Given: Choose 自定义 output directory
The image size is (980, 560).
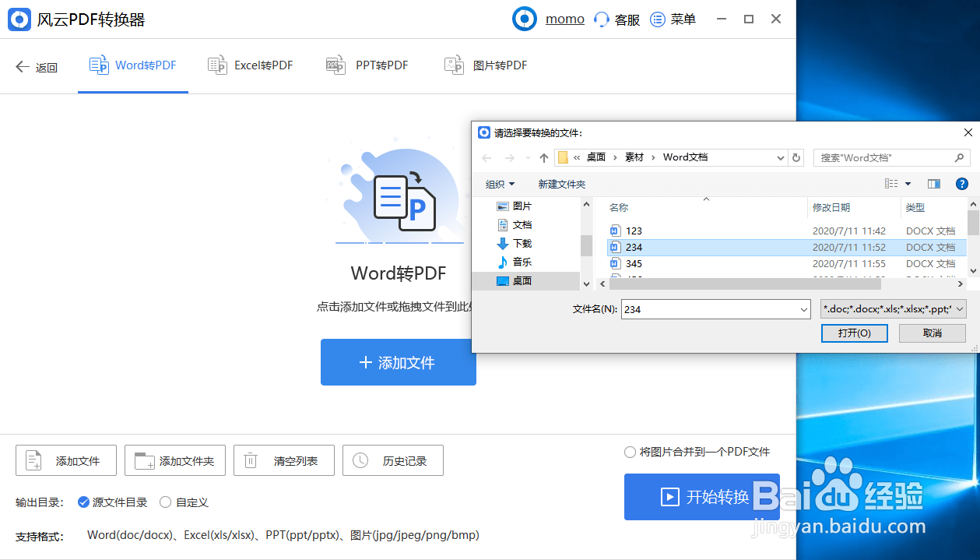Looking at the screenshot, I should click(164, 502).
